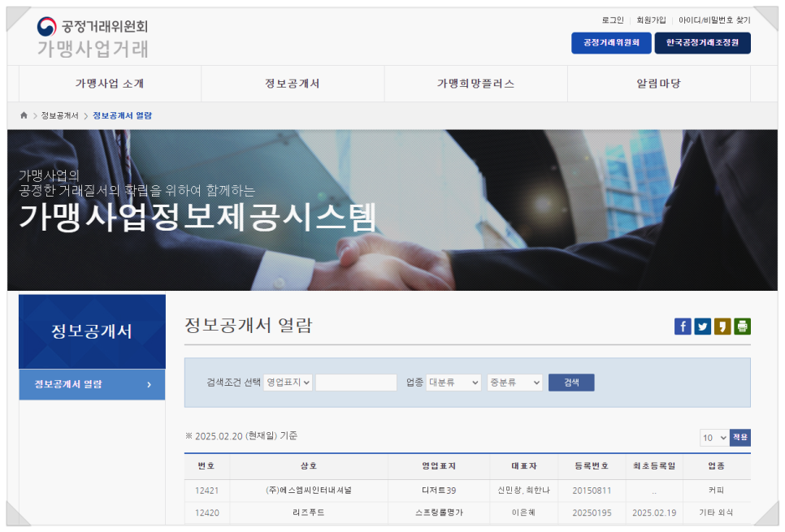
Task: Share page on Facebook icon
Action: click(683, 327)
